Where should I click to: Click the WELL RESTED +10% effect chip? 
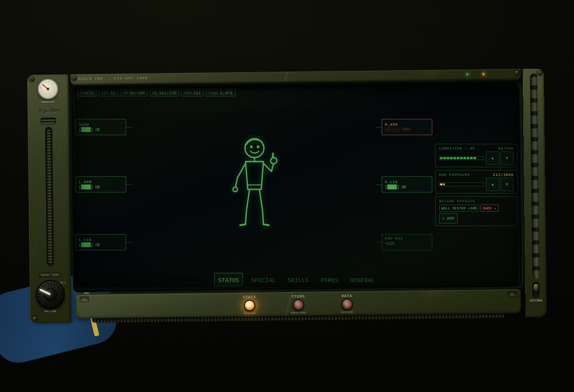coord(459,208)
